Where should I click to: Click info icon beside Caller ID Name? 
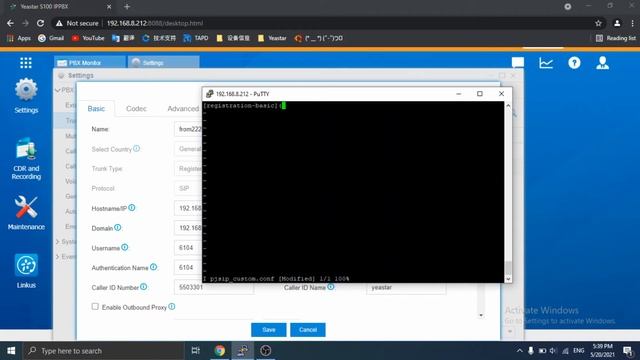coord(331,287)
